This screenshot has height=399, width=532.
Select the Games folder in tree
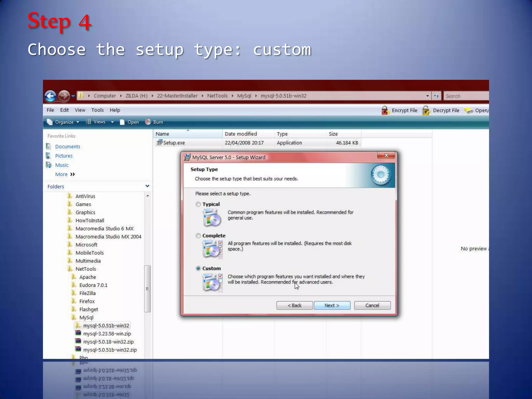click(83, 204)
